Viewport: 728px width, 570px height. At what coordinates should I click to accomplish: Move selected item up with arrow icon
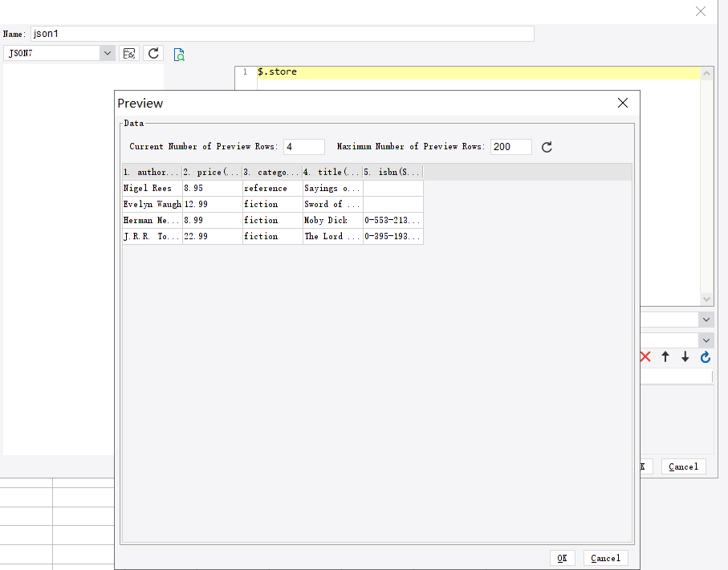665,356
